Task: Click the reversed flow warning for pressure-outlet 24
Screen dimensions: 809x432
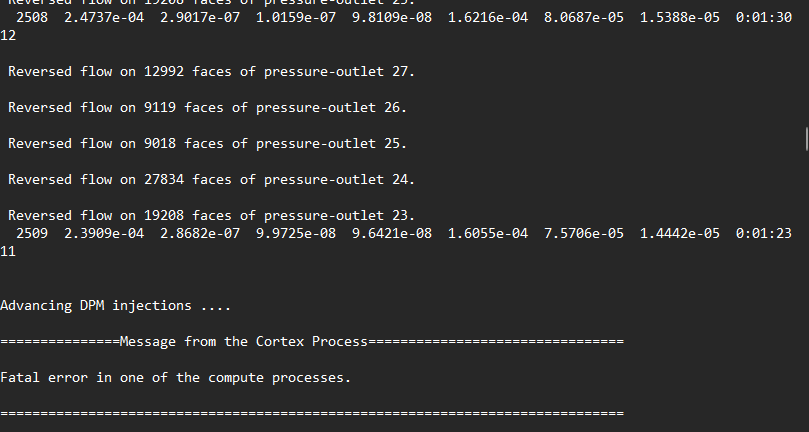Action: (212, 180)
